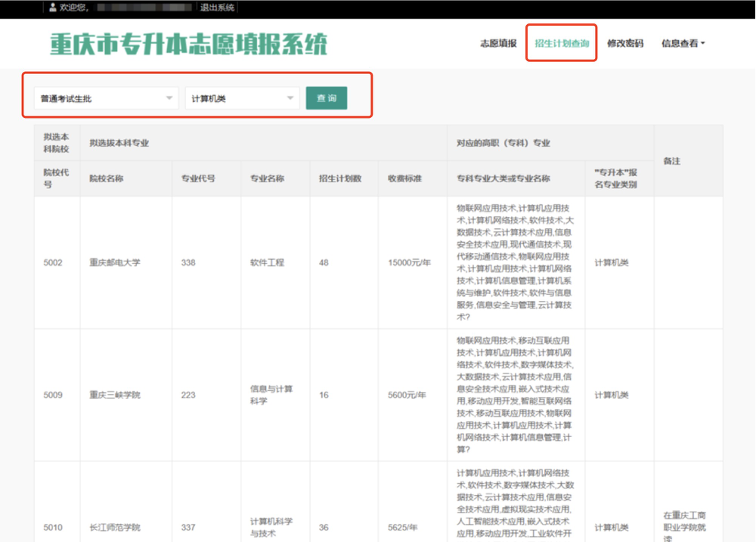
Task: Select the 长江师范学院 school name cell
Action: [x=115, y=528]
